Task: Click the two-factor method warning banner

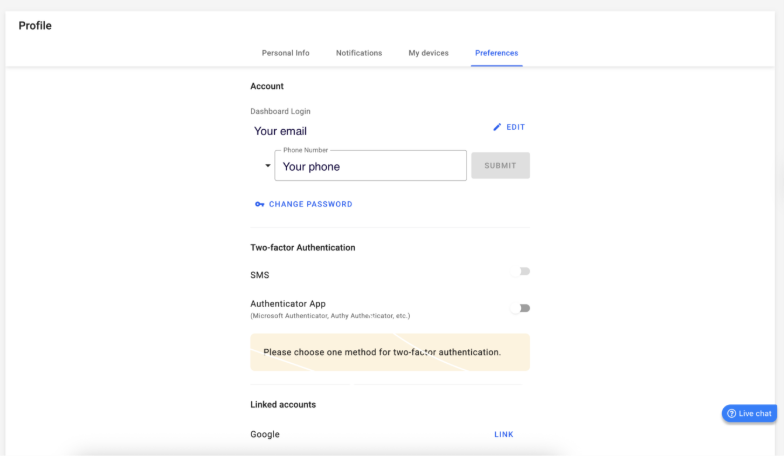Action: (x=389, y=352)
